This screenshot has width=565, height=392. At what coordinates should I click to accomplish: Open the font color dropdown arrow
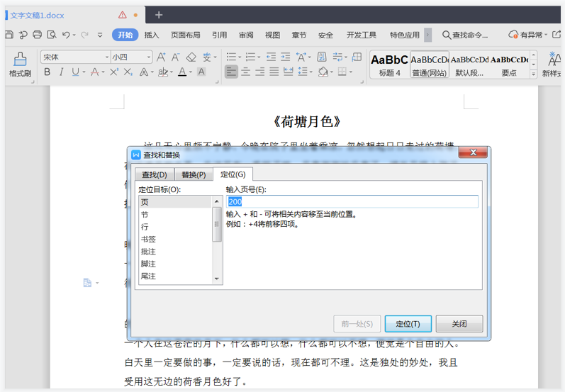point(191,72)
